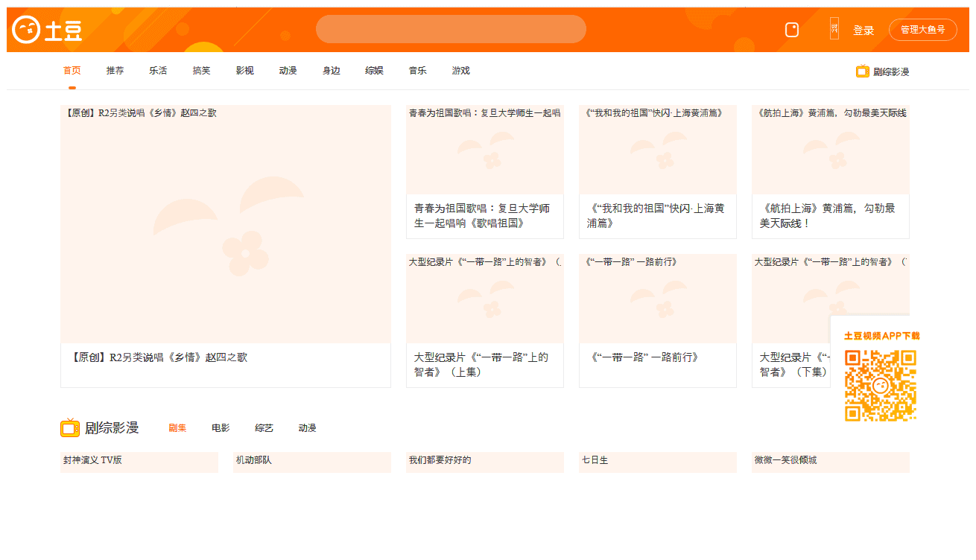Image resolution: width=976 pixels, height=560 pixels.
Task: Switch to the 身边 tab
Action: pos(331,71)
